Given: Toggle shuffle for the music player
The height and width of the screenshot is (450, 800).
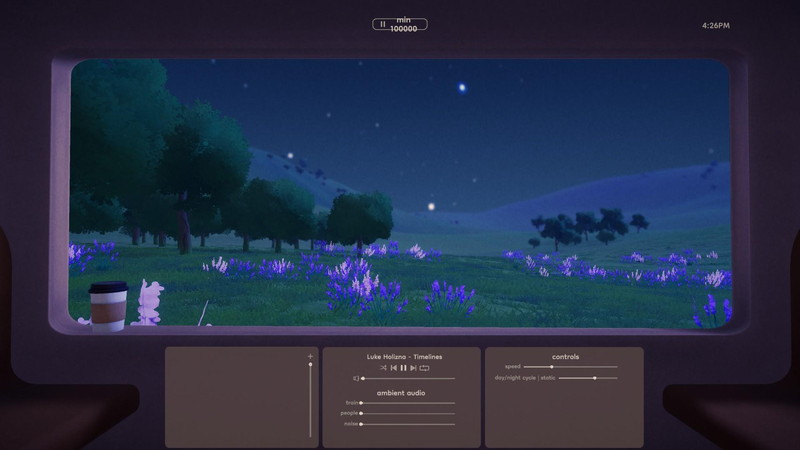Looking at the screenshot, I should click(x=382, y=368).
